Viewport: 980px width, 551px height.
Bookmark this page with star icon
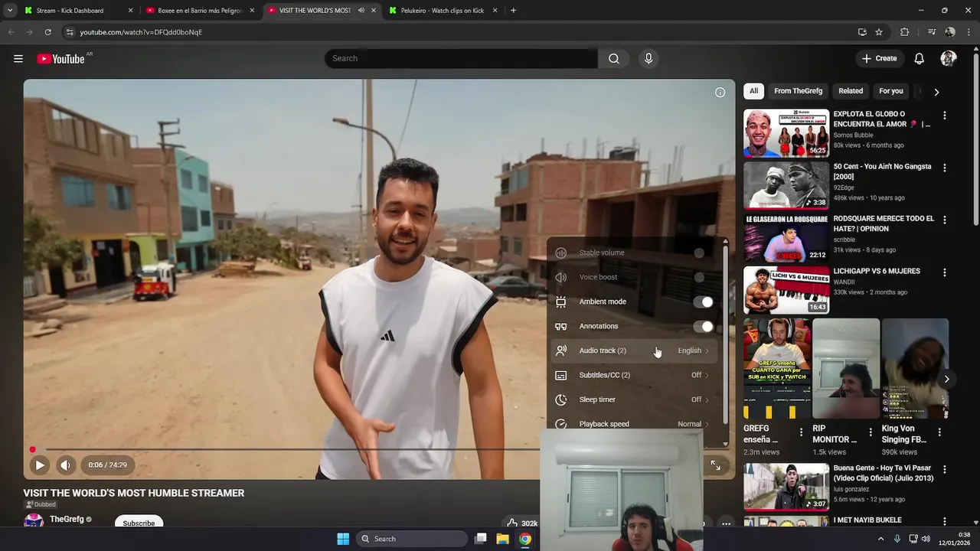pos(879,32)
